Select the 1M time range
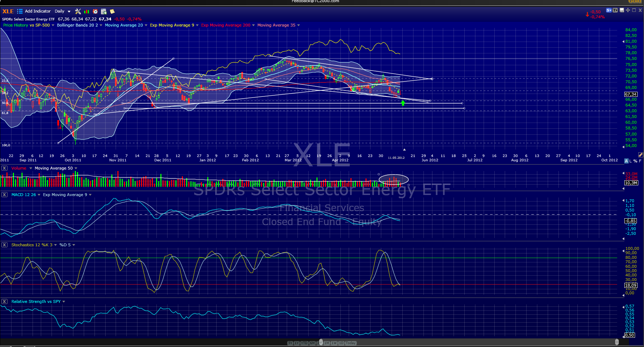The image size is (644, 347). (x=327, y=343)
